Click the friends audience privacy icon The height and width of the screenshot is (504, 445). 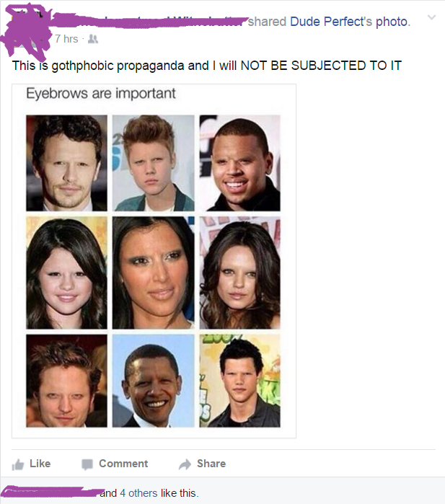click(93, 39)
